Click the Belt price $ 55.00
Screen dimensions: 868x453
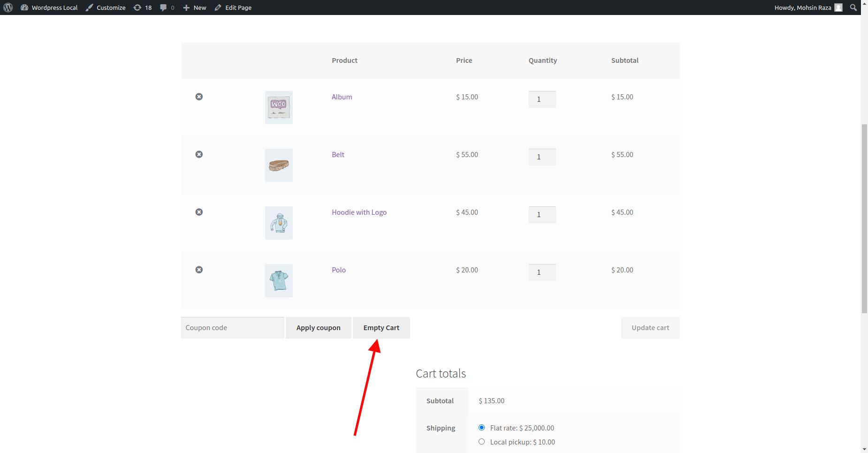pyautogui.click(x=467, y=154)
